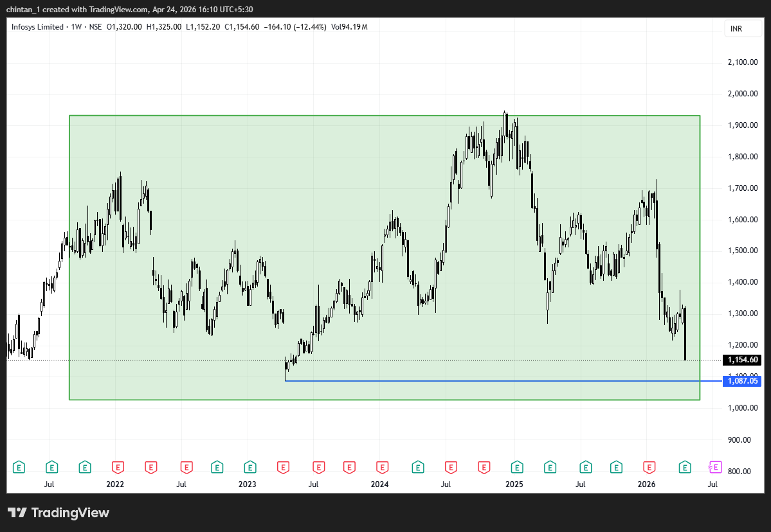Open the red earnings marker above the 2026 label
This screenshot has width=771, height=532.
click(649, 467)
